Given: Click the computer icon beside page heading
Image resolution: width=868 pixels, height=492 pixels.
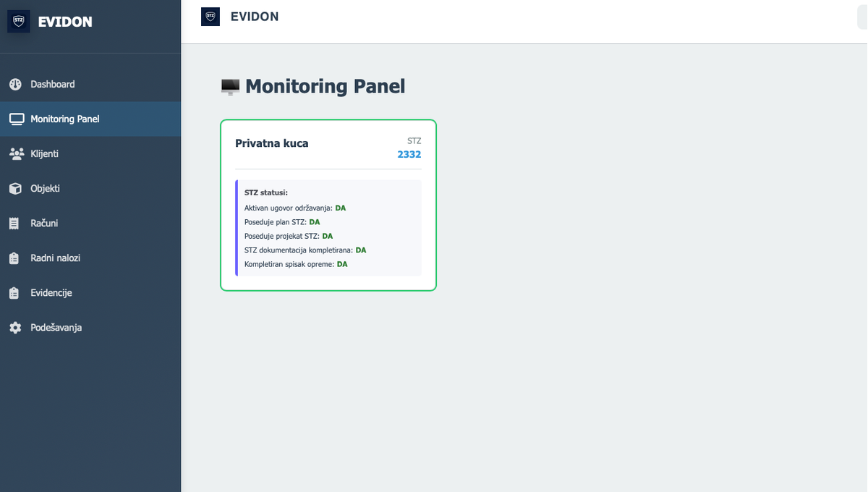Looking at the screenshot, I should click(230, 87).
